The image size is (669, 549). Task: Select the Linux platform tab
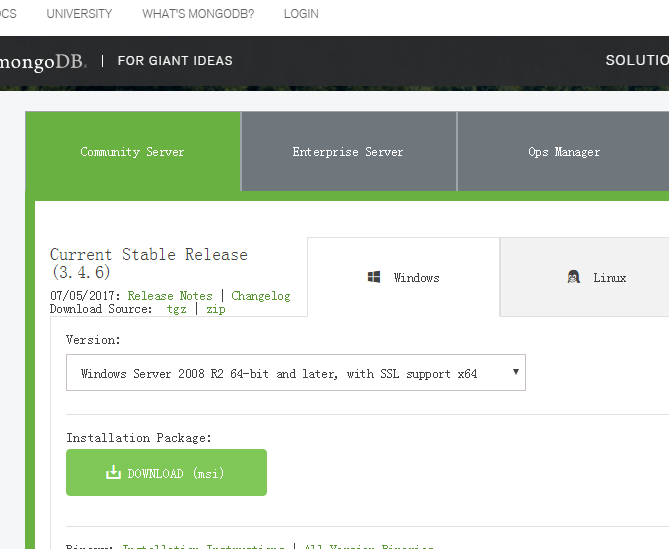(585, 277)
